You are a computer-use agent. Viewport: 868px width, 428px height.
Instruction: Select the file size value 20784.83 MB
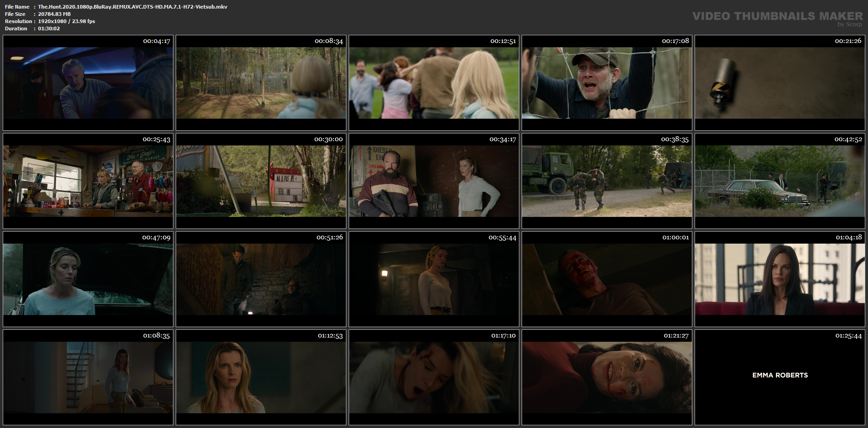[x=54, y=14]
